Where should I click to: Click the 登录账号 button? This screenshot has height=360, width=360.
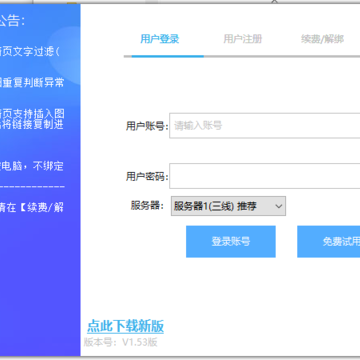pos(231,242)
